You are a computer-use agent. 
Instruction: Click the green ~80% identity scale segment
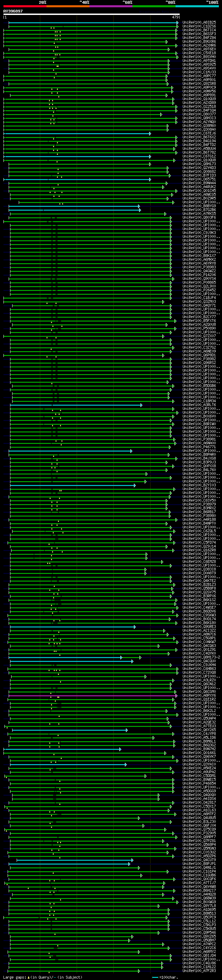point(154,6)
